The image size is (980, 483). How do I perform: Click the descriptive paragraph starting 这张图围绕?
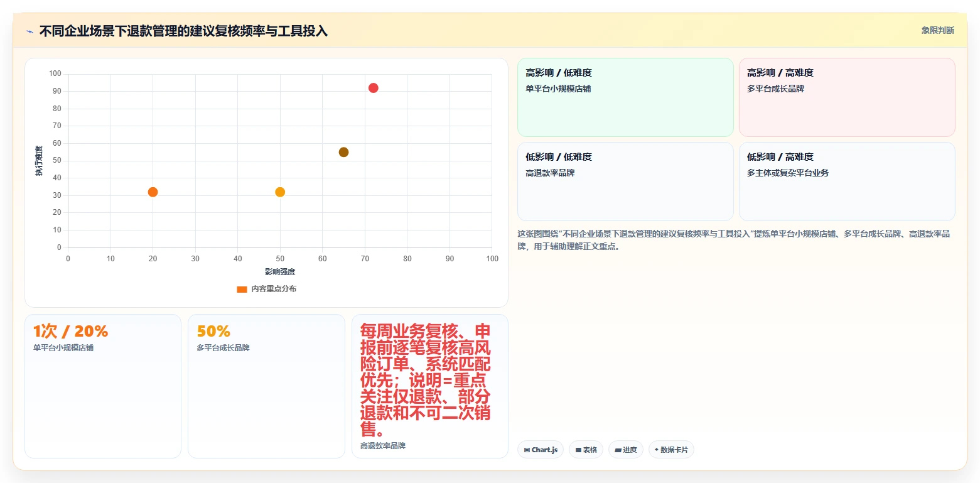[x=734, y=240]
